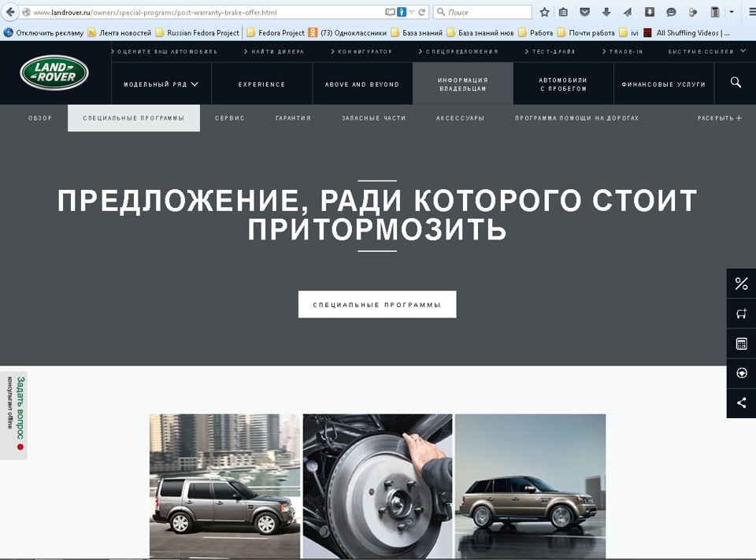Viewport: 756px width, 560px height.
Task: Select the Trade-in car sidebar icon
Action: point(740,313)
